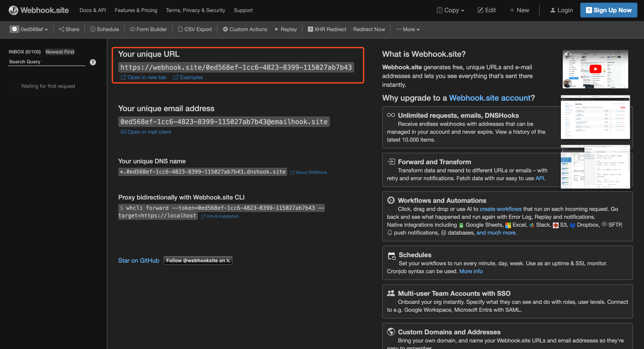Click the unique emailhook.site address
This screenshot has width=644, height=349.
coord(224,122)
